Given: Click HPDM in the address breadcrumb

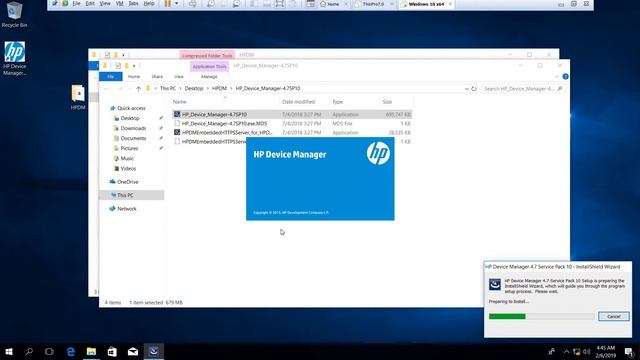Looking at the screenshot, I should tap(219, 88).
